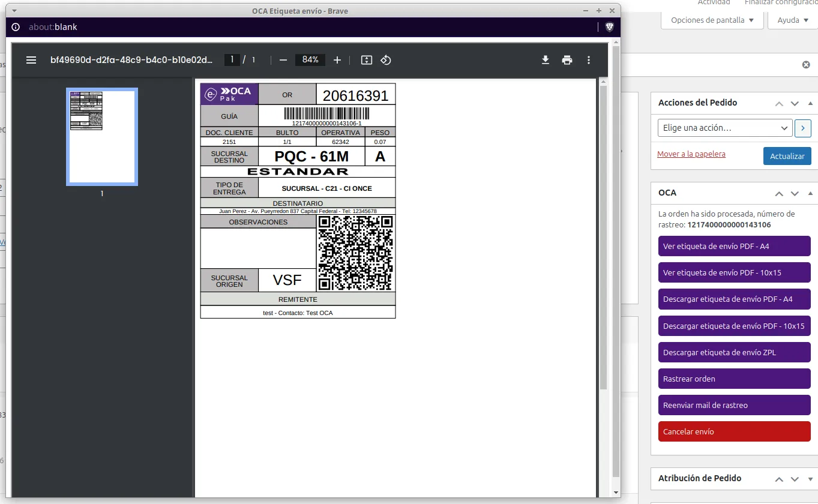Move the 'Atribución de Pedido' panel up

click(779, 479)
